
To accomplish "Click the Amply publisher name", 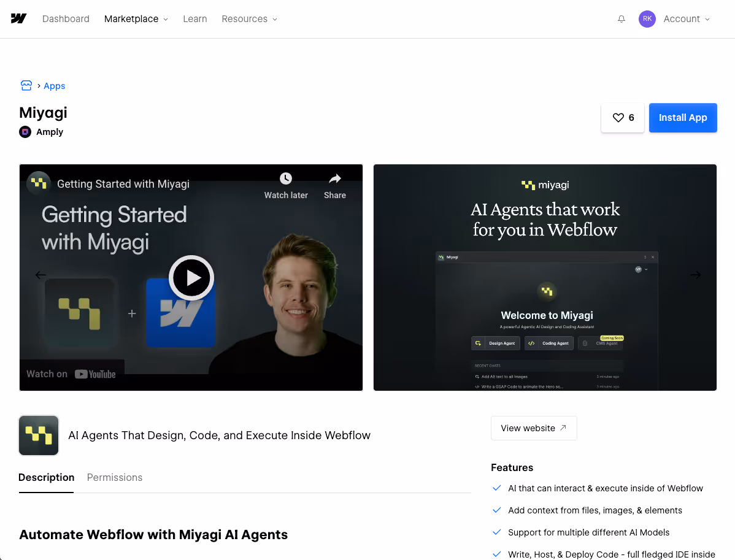I will point(50,132).
